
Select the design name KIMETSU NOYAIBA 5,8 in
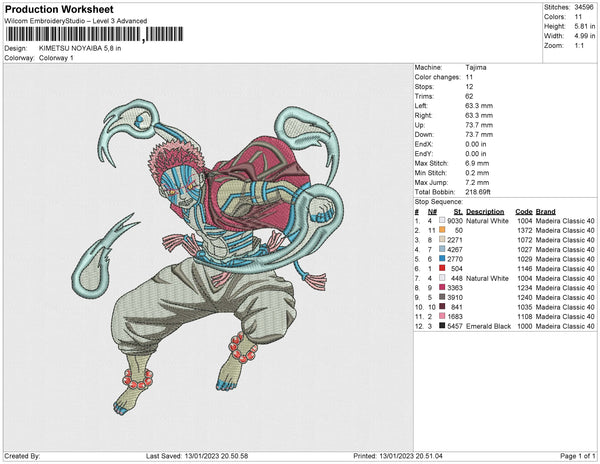click(80, 49)
